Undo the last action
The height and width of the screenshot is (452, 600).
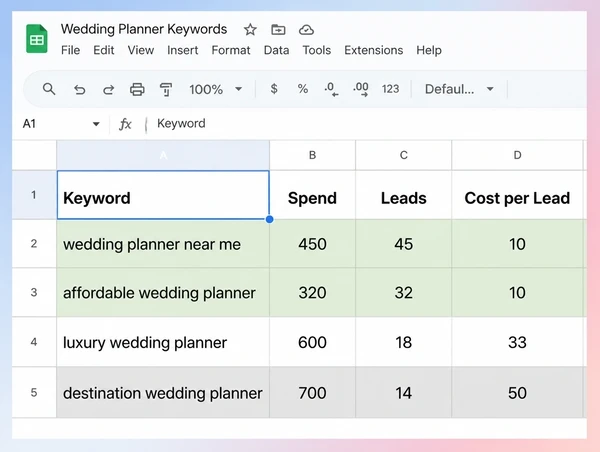79,90
